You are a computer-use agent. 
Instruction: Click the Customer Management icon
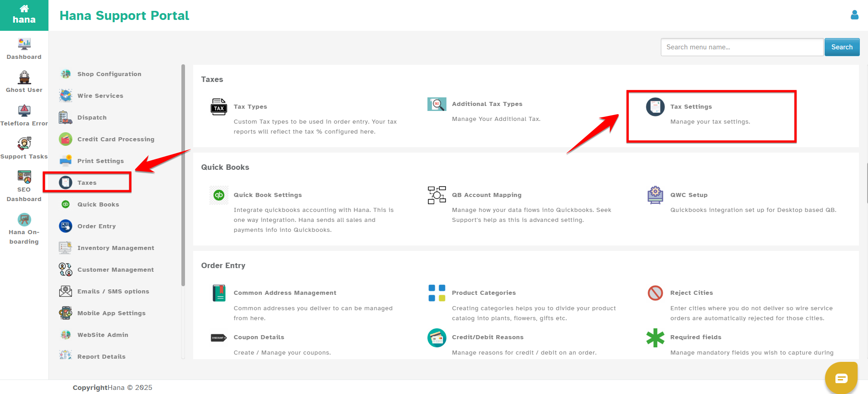click(66, 269)
